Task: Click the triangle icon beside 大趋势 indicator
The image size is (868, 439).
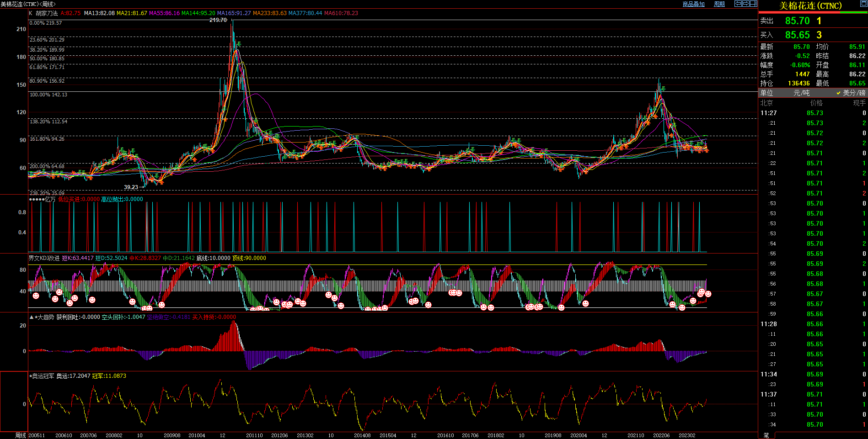Action: 31,317
